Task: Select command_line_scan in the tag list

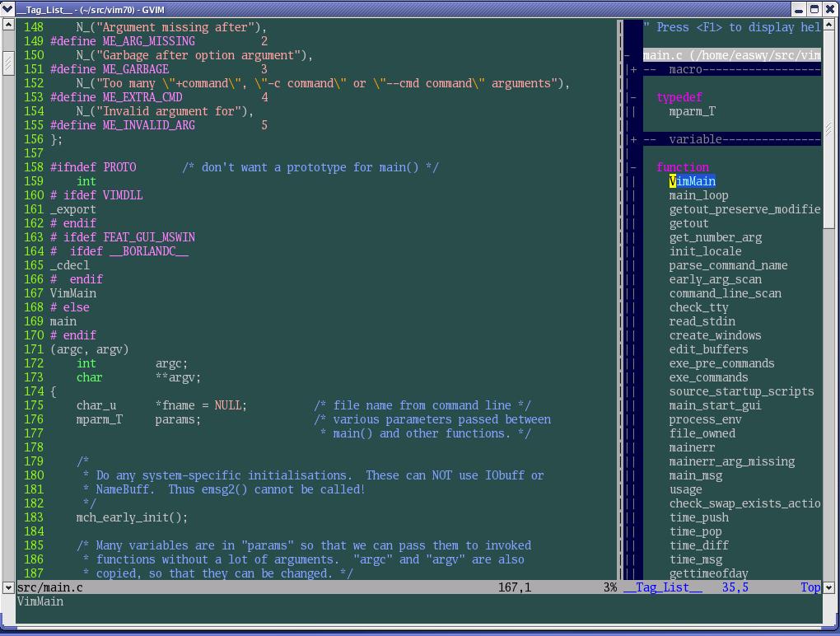Action: [725, 293]
